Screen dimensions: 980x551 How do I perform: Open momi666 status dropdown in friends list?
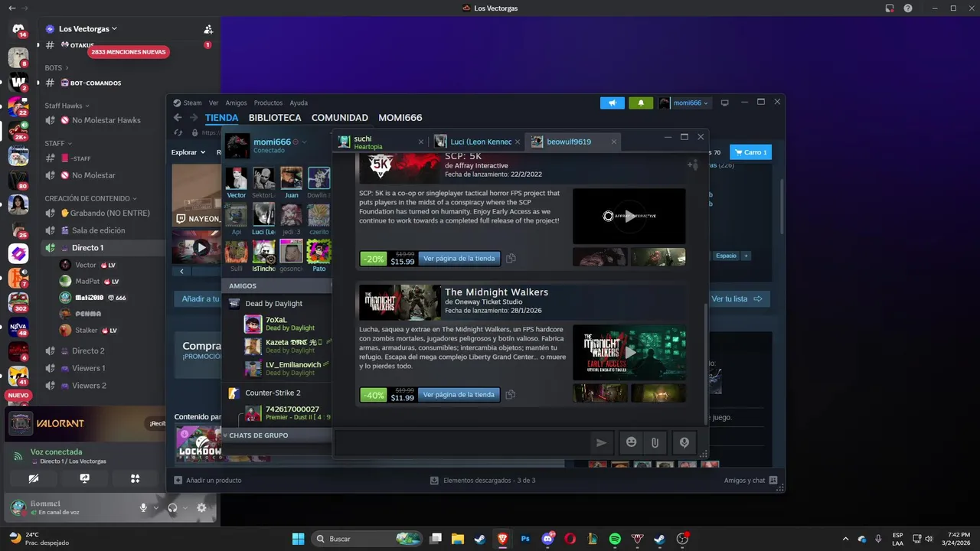[x=305, y=142]
